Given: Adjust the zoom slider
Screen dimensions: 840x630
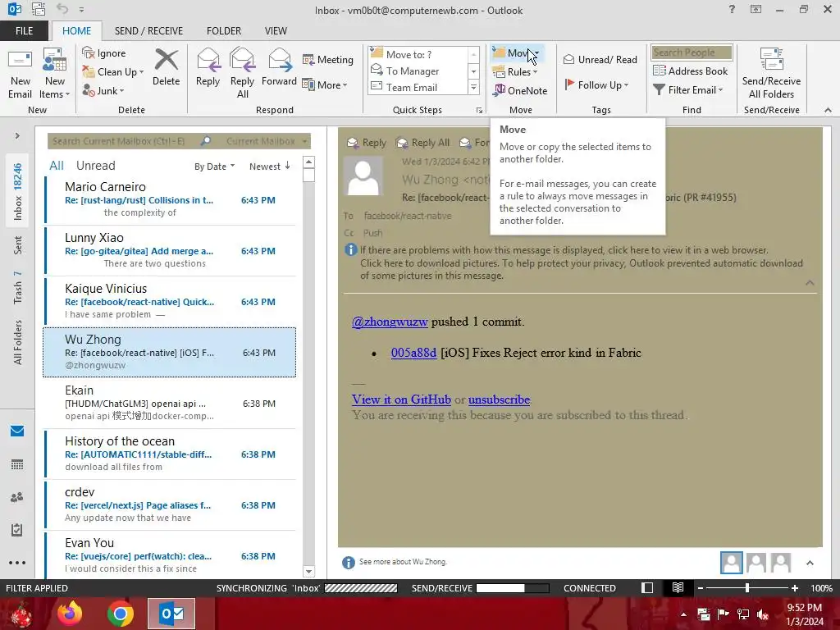Looking at the screenshot, I should click(746, 587).
